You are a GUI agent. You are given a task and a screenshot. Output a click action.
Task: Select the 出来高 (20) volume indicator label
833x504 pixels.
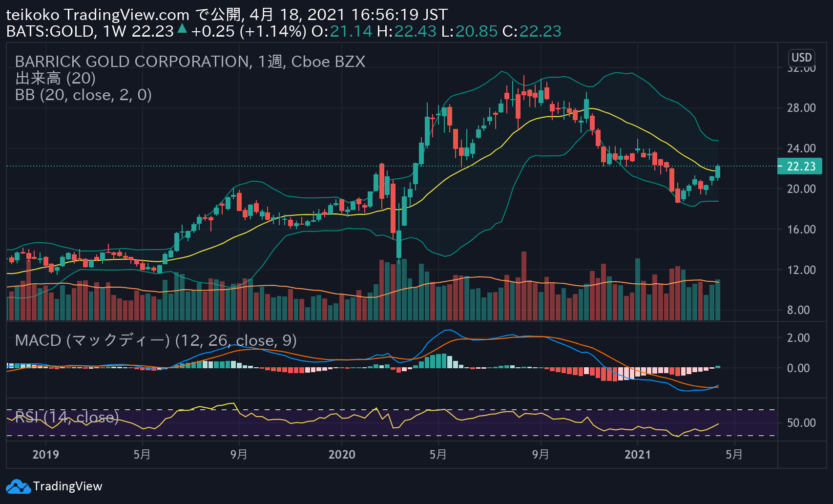[55, 78]
